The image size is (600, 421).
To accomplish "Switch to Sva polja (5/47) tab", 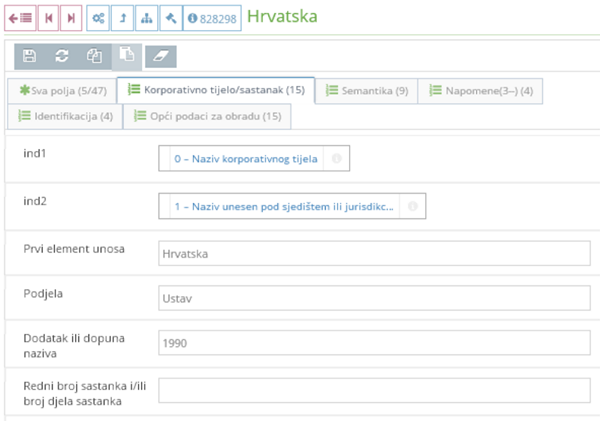I will tap(62, 91).
